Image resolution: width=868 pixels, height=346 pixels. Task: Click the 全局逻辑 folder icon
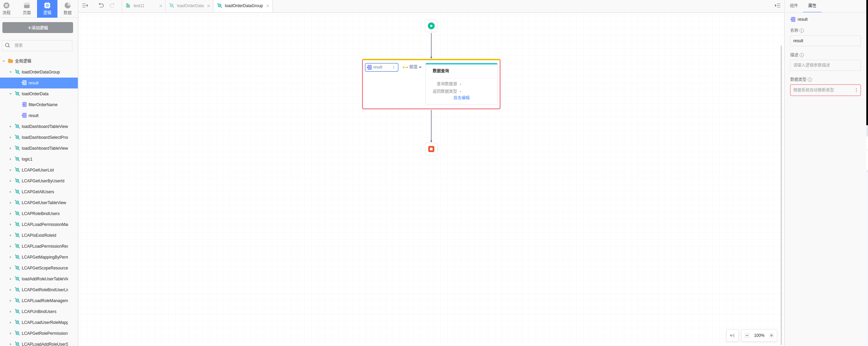tap(11, 61)
